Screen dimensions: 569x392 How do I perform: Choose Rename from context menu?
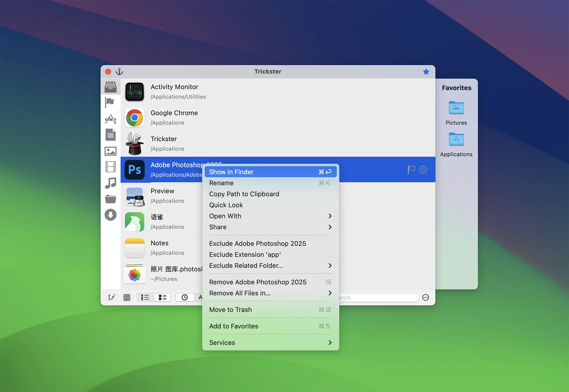pos(270,183)
